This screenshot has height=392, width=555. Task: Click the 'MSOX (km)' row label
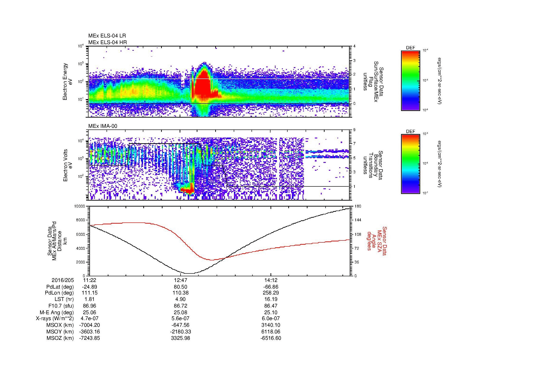[60, 325]
